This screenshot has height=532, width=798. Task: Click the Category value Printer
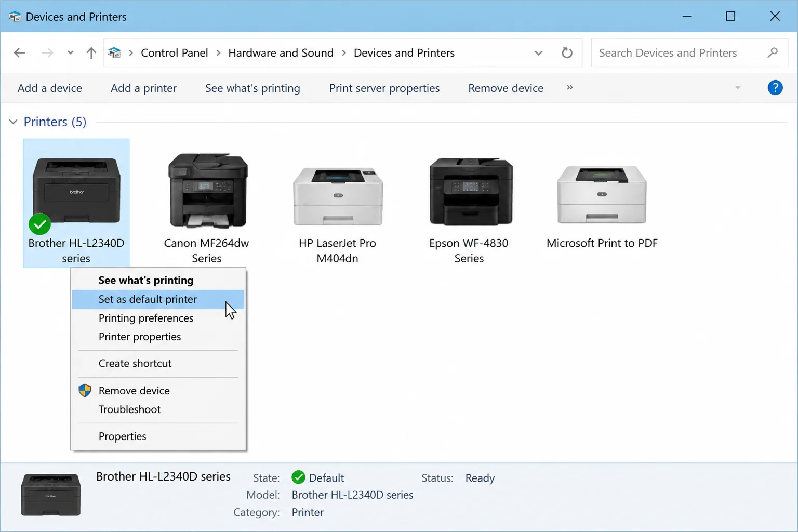click(308, 512)
